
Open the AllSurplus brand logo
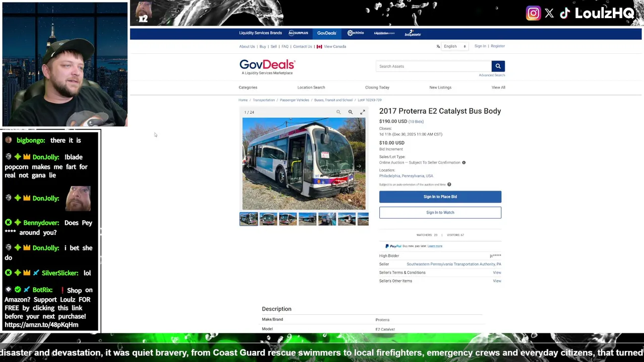(298, 33)
